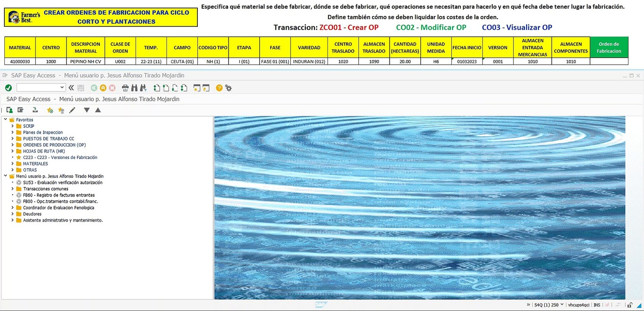Click the User Menu icon
Screen dimensions: 644x311
pos(9,110)
